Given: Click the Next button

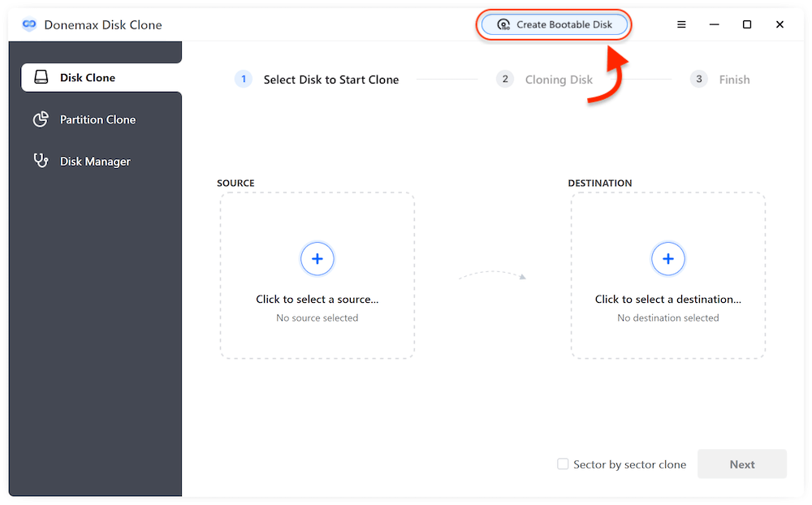Looking at the screenshot, I should (x=741, y=464).
